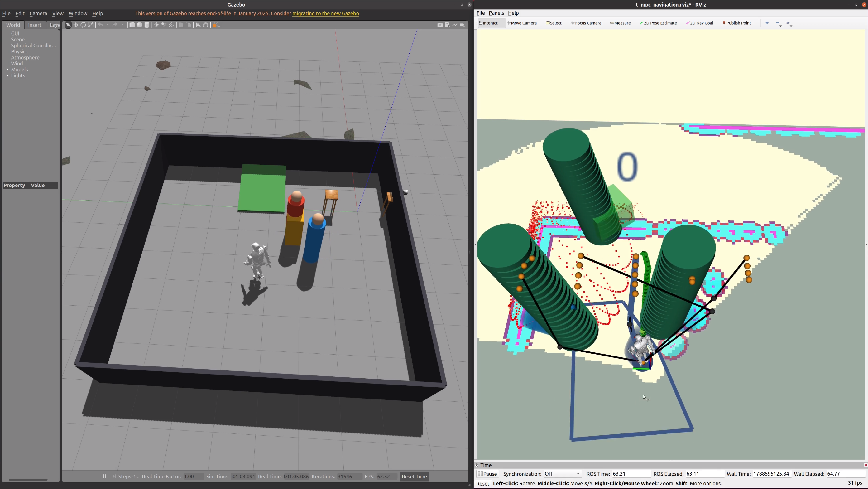Step the Gazebo simulation forward
868x489 pixels.
[114, 477]
